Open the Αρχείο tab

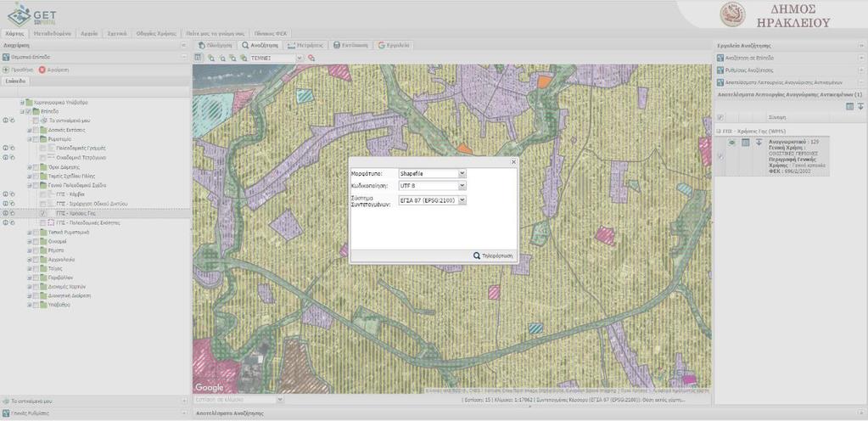(x=90, y=33)
